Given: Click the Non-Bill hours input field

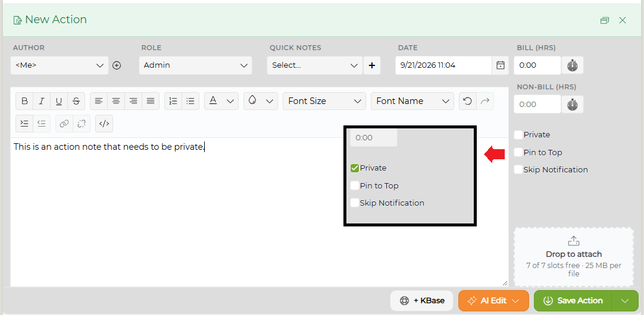Looking at the screenshot, I should click(537, 105).
